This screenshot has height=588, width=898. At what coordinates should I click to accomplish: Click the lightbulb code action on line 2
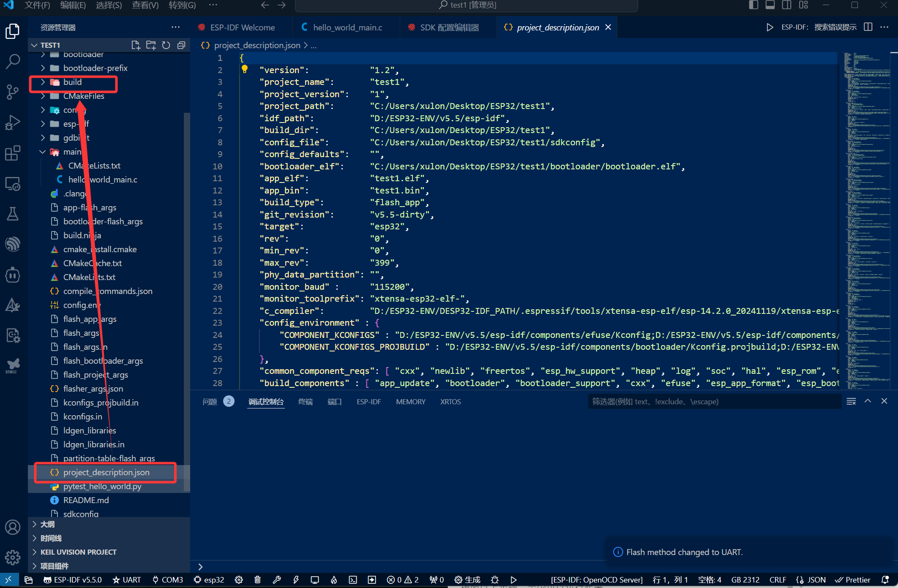(x=244, y=69)
